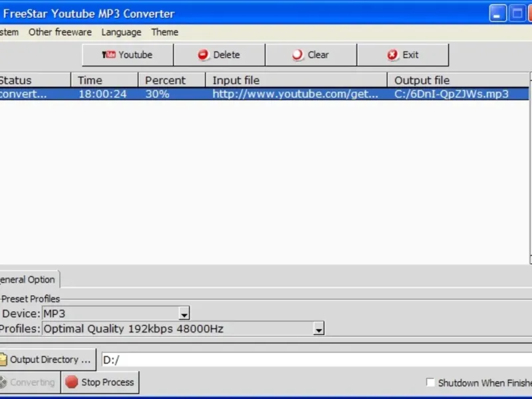532x399 pixels.
Task: Click the Output Directory button label
Action: point(51,360)
